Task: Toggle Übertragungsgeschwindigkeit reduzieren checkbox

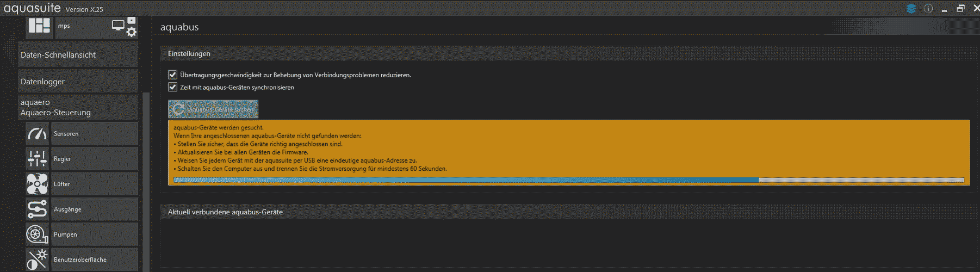Action: (172, 75)
